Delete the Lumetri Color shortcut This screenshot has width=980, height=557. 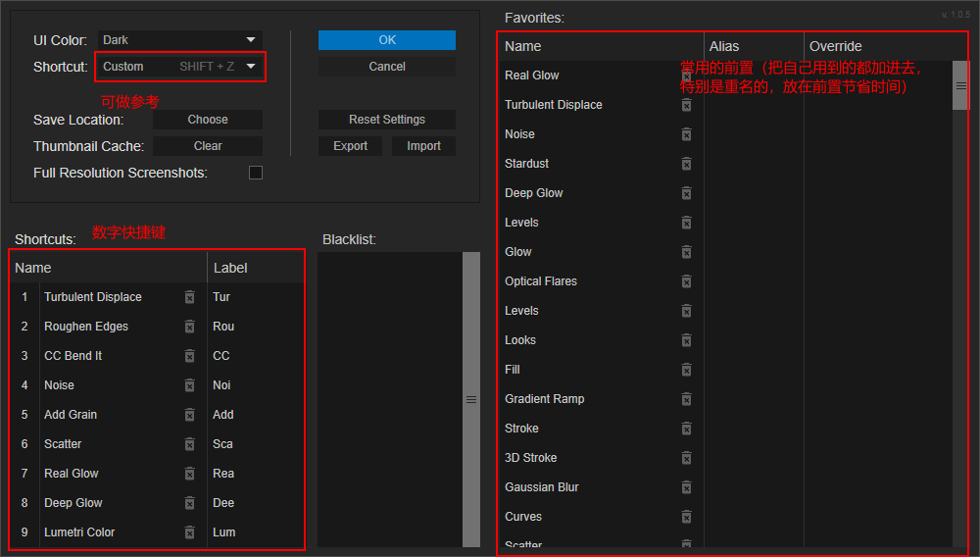189,532
